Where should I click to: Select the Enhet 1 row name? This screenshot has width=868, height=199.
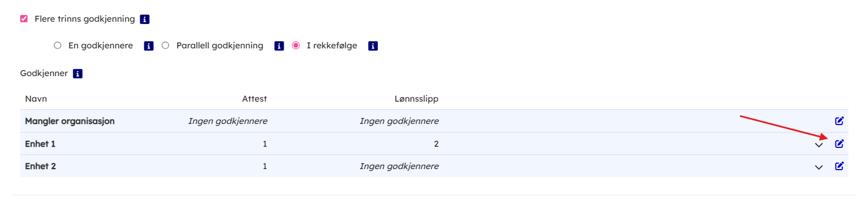click(40, 144)
